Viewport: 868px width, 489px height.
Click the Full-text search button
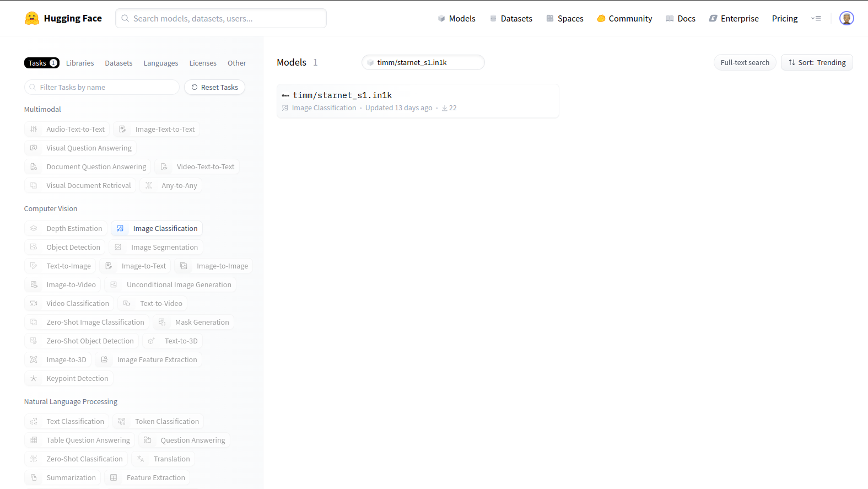tap(745, 62)
